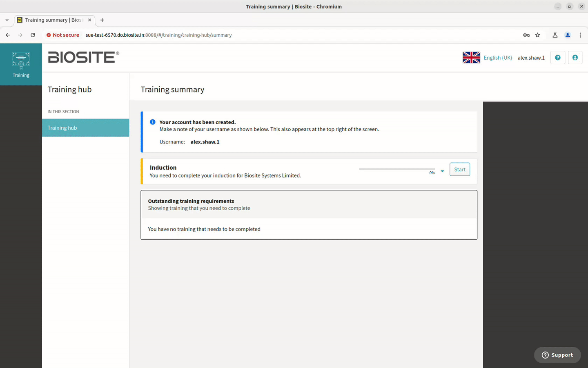The width and height of the screenshot is (588, 368).
Task: Go back using the browser back arrow
Action: [x=8, y=35]
